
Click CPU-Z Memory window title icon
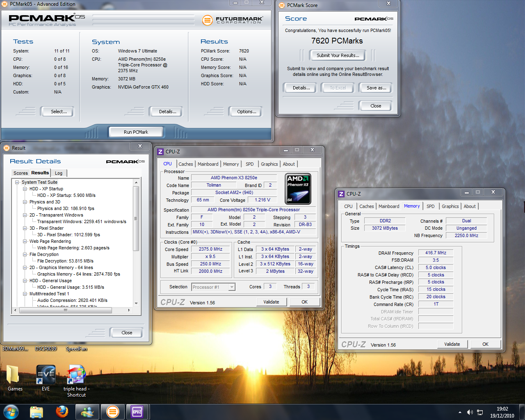(x=341, y=194)
